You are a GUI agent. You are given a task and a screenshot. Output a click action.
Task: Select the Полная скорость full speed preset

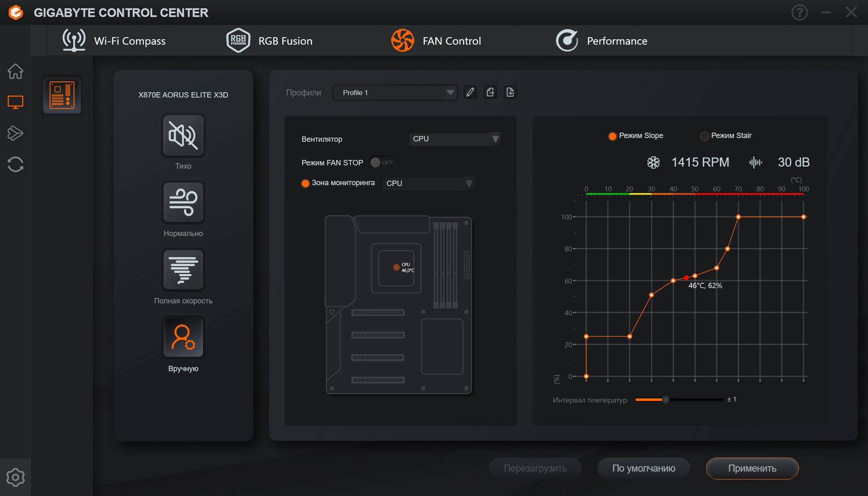coord(183,270)
